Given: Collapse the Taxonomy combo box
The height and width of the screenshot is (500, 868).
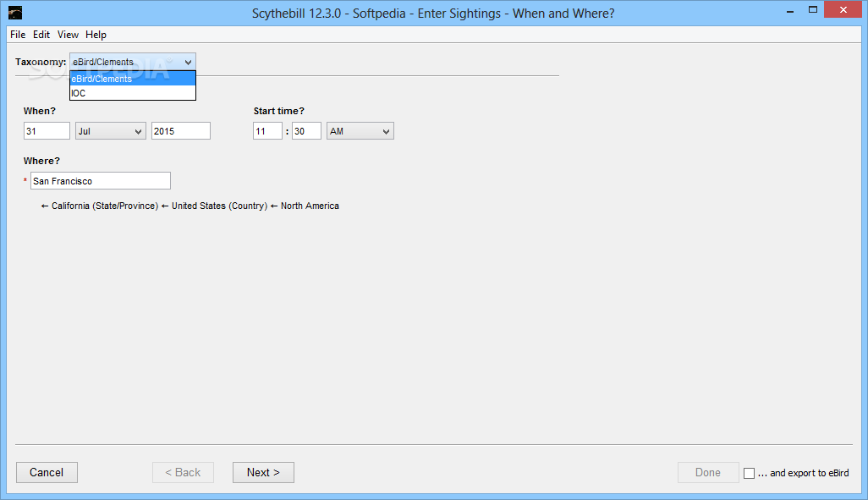Looking at the screenshot, I should coord(132,62).
